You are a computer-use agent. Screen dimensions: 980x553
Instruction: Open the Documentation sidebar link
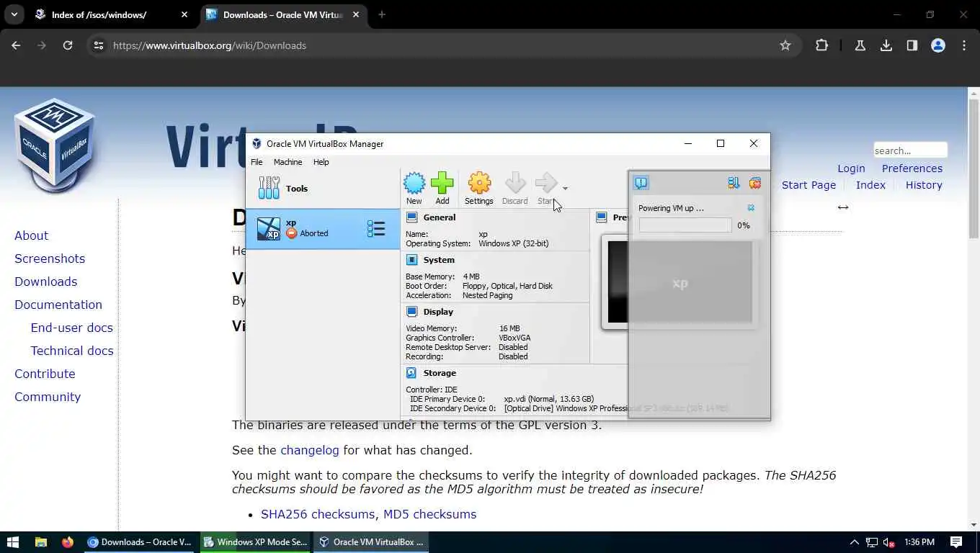[58, 305]
